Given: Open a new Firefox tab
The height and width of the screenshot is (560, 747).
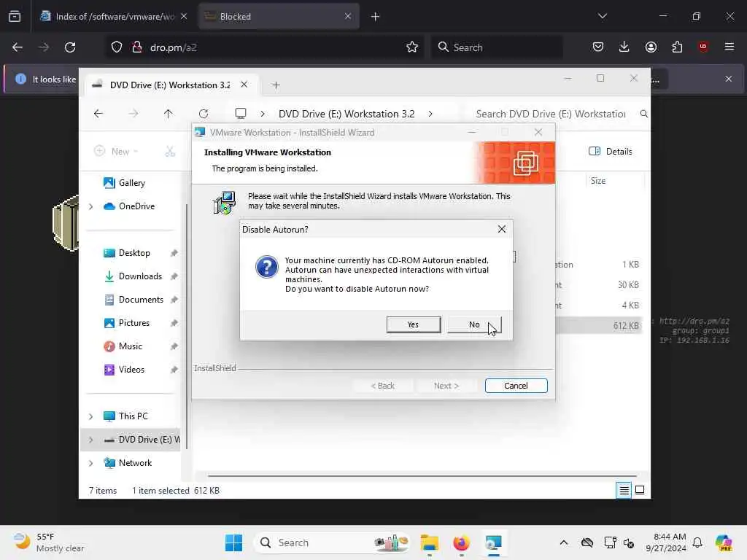Looking at the screenshot, I should point(375,16).
